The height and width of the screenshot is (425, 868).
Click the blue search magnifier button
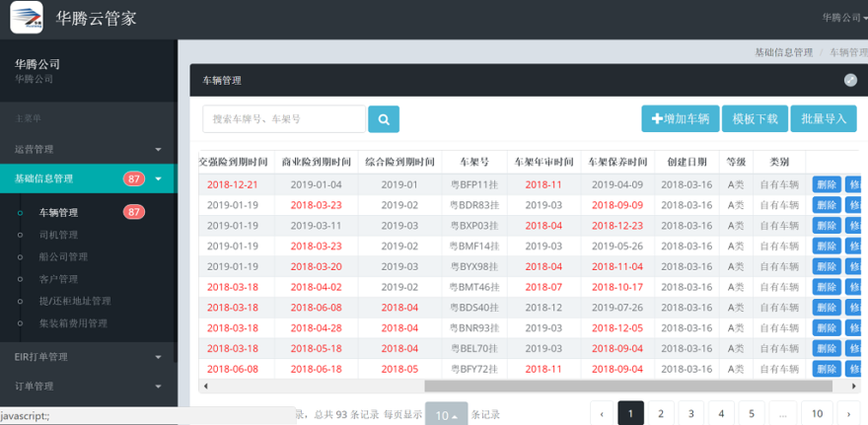(x=384, y=119)
